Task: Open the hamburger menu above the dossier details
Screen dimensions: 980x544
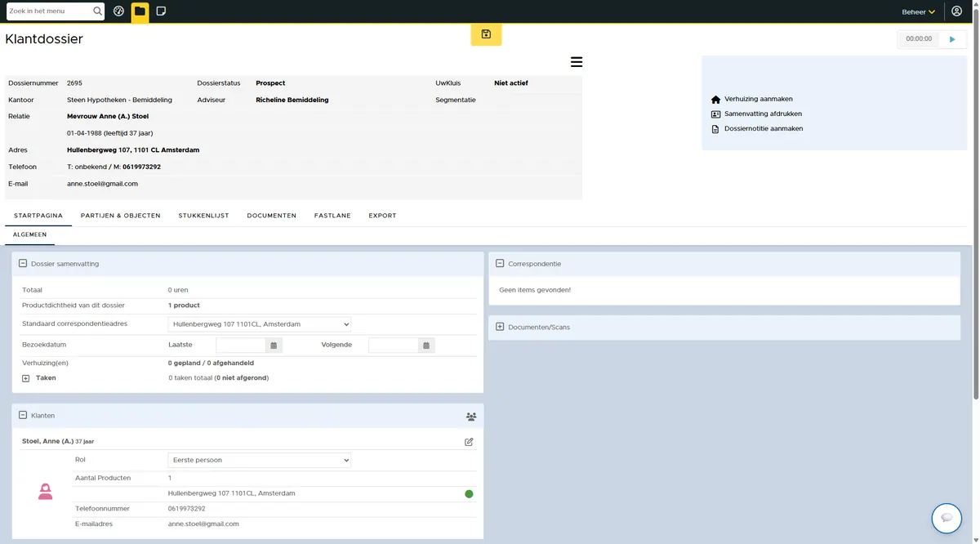Action: [x=577, y=62]
